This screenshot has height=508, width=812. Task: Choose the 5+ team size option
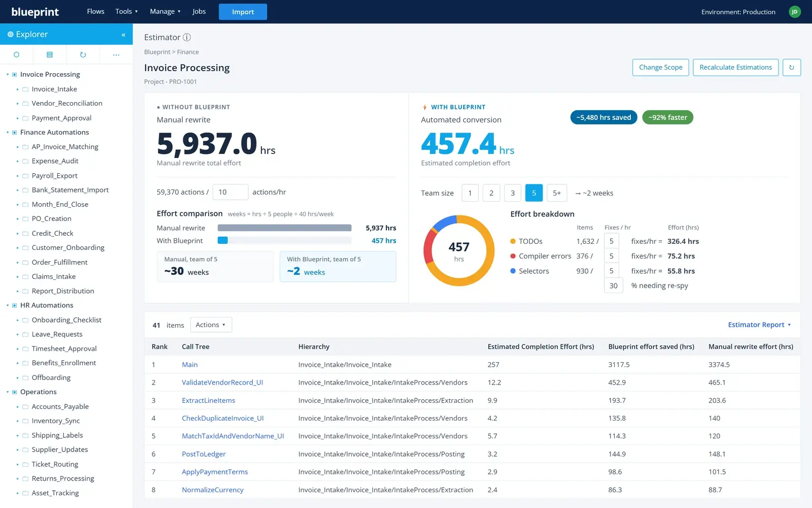point(557,193)
